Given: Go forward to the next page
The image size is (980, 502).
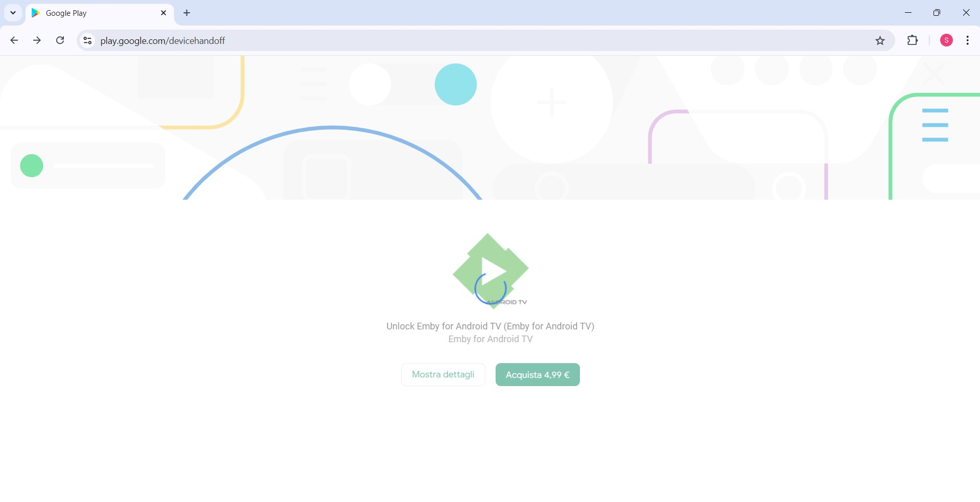Looking at the screenshot, I should [37, 40].
